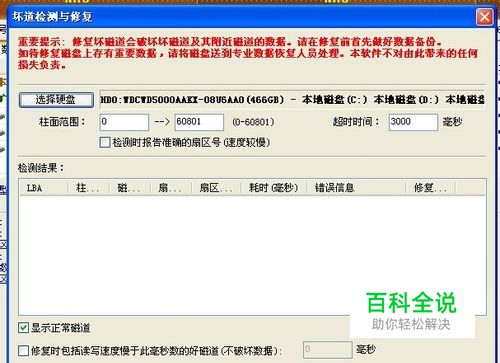500x363 pixels.
Task: Click the 坏道检测与修复 title bar text
Action: [52, 17]
